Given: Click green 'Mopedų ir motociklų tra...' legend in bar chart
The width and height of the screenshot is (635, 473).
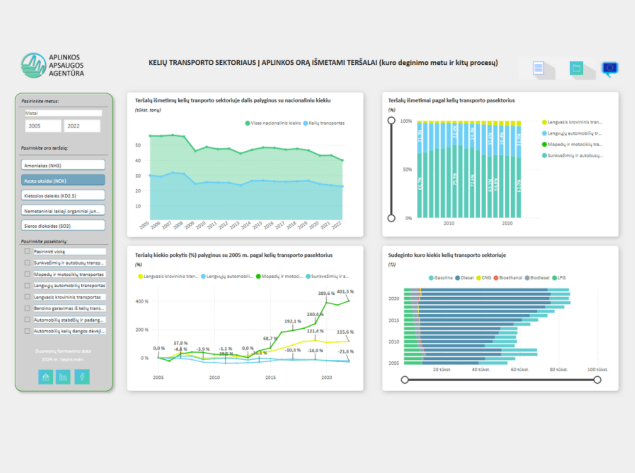Looking at the screenshot, I should pyautogui.click(x=572, y=144).
